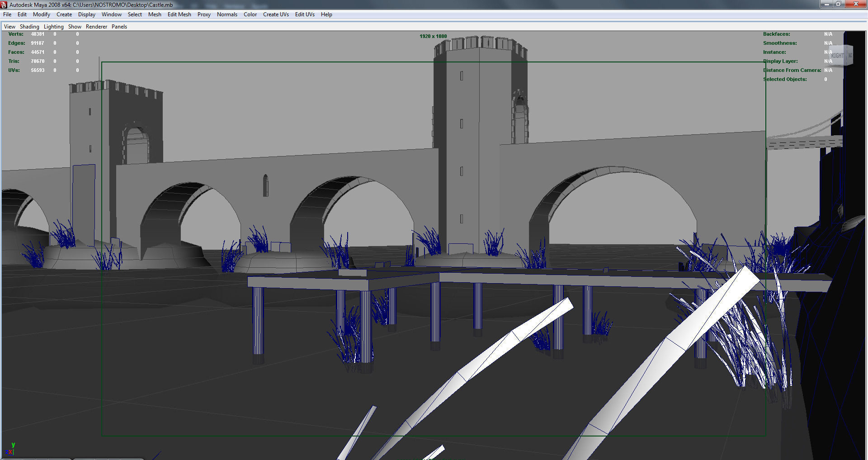868x460 pixels.
Task: Open the Color menu
Action: [x=250, y=14]
